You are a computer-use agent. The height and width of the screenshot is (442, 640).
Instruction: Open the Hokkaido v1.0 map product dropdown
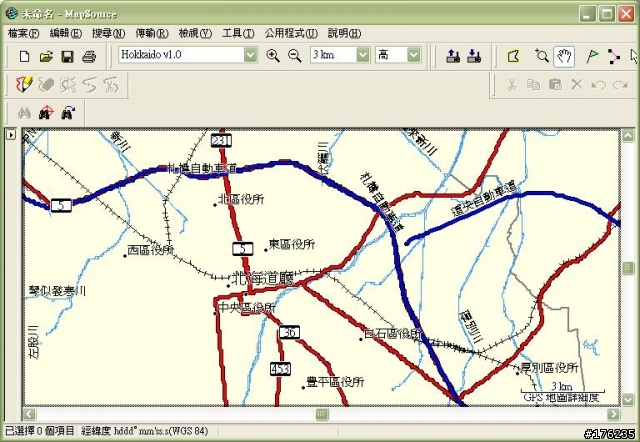[251, 55]
